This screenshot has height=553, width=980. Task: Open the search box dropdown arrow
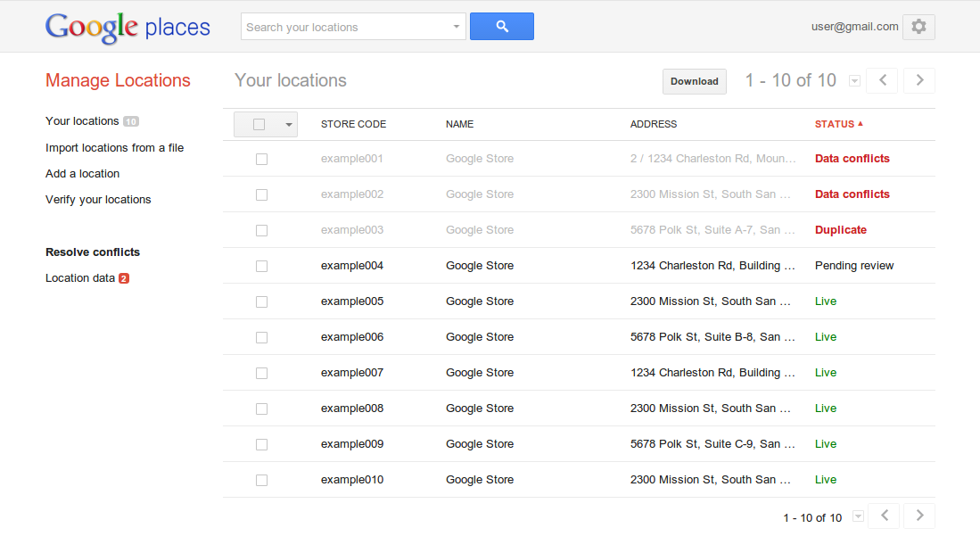pos(457,27)
